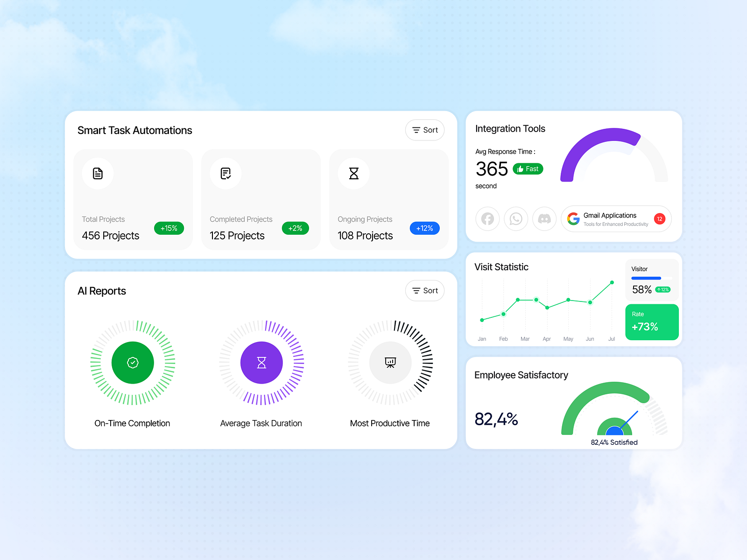
Task: Click the Rate +73% button
Action: 652,322
